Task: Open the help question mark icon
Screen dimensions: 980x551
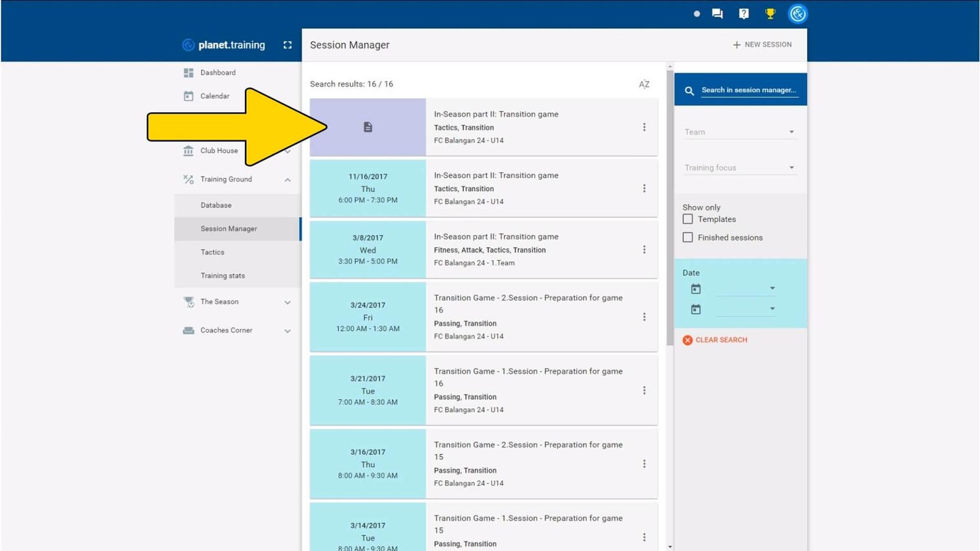Action: [x=743, y=13]
